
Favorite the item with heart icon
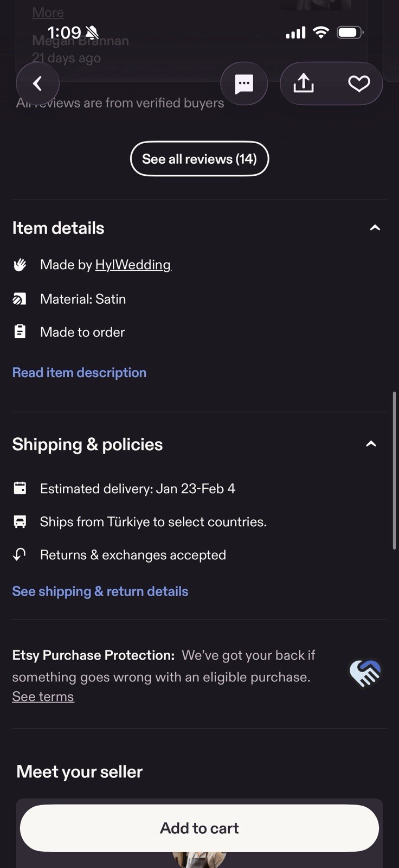tap(359, 84)
